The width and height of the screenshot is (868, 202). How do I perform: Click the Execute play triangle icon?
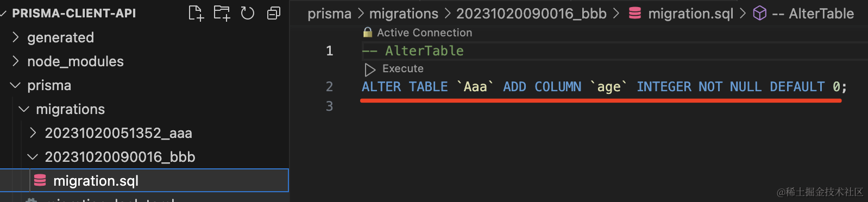[370, 70]
